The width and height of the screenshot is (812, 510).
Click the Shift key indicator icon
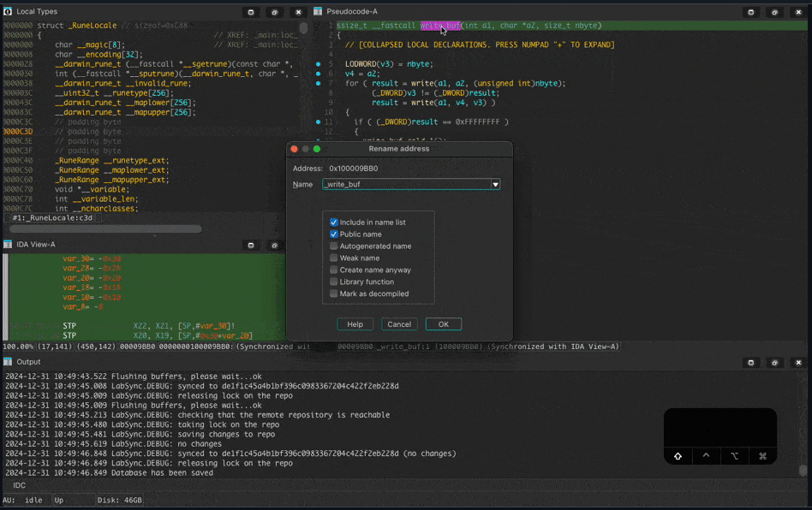click(678, 456)
